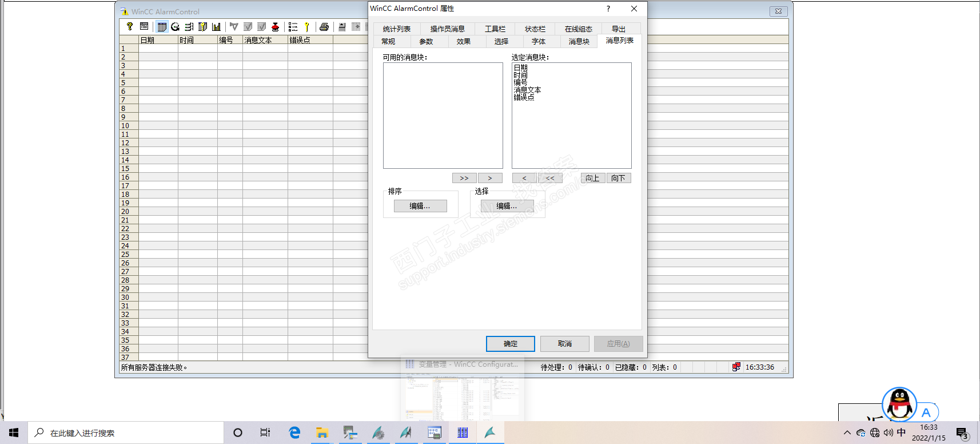Click the volume speaker tray icon
This screenshot has height=444, width=980.
(x=888, y=433)
